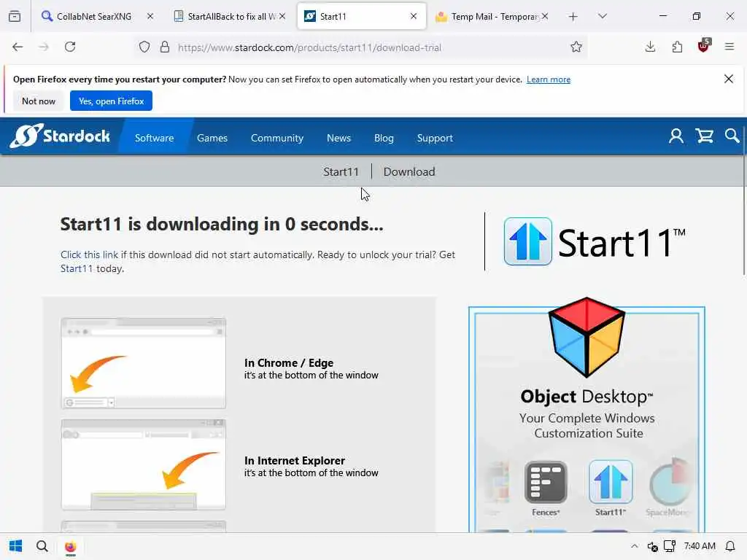Image resolution: width=747 pixels, height=560 pixels.
Task: Go back to previous page
Action: point(18,47)
